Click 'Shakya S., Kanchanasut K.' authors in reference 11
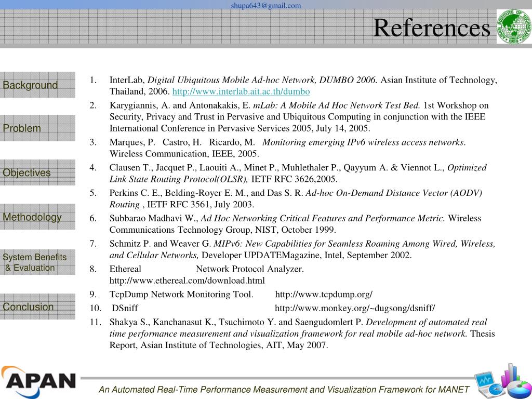The image size is (532, 399). click(x=163, y=322)
